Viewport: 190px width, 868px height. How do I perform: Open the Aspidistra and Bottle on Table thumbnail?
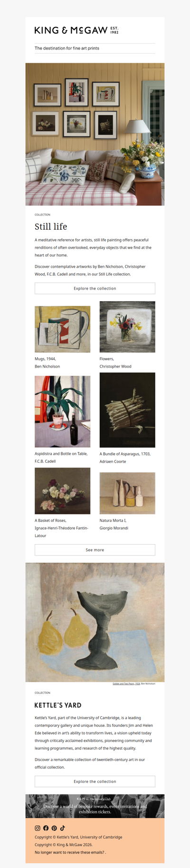[x=62, y=411]
